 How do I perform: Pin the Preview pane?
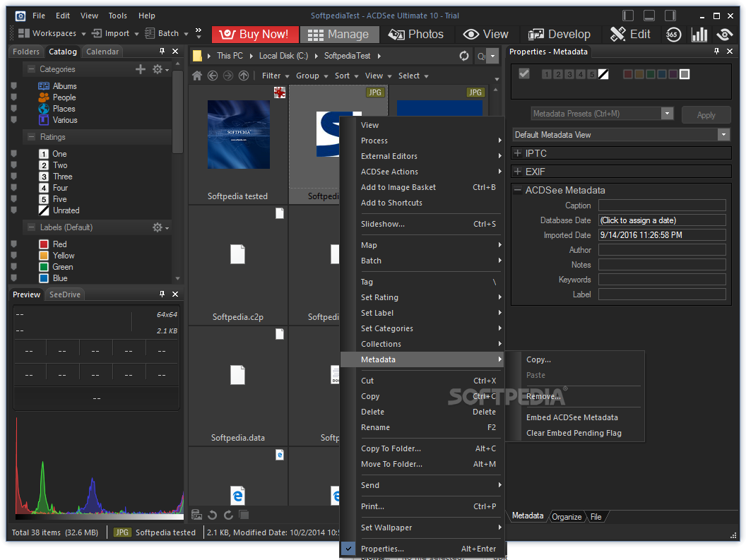(162, 294)
